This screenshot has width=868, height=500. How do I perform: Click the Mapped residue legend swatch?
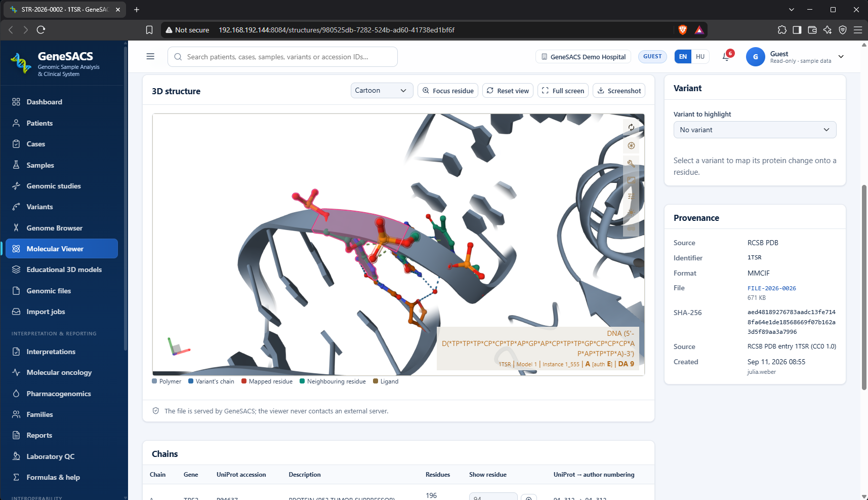244,381
